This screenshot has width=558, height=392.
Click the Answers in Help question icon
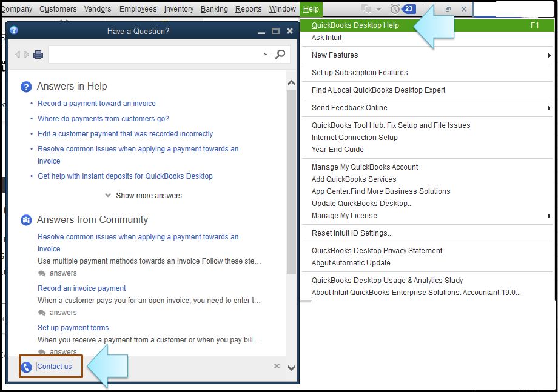pyautogui.click(x=26, y=87)
